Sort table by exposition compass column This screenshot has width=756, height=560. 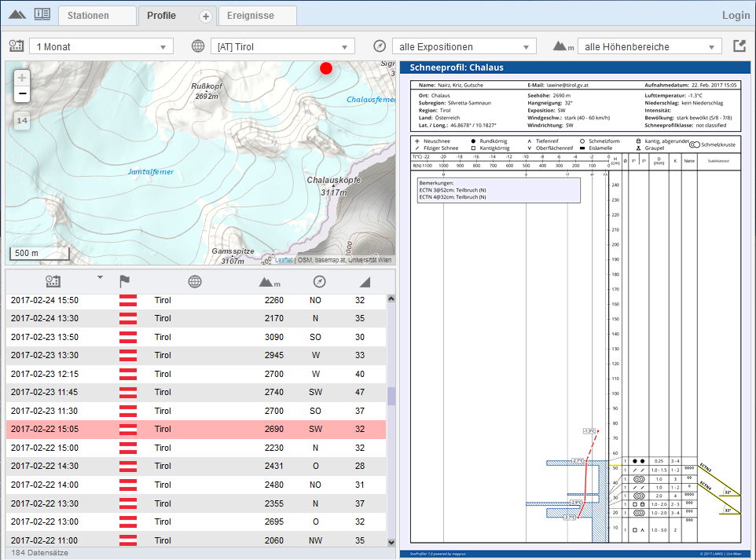tap(319, 281)
